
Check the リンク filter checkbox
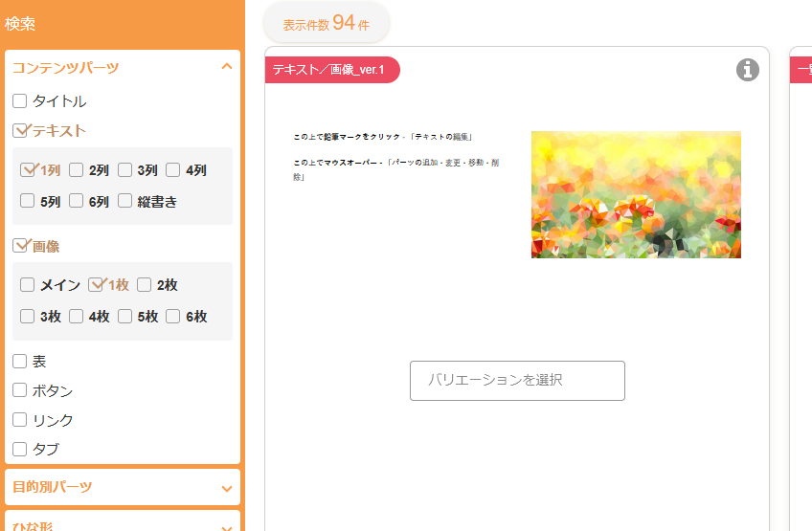click(x=19, y=420)
